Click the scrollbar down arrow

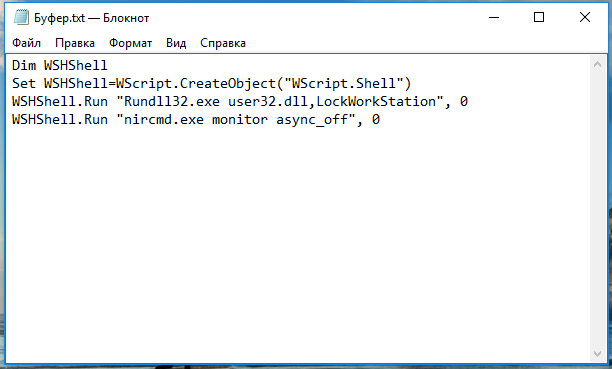click(x=597, y=354)
